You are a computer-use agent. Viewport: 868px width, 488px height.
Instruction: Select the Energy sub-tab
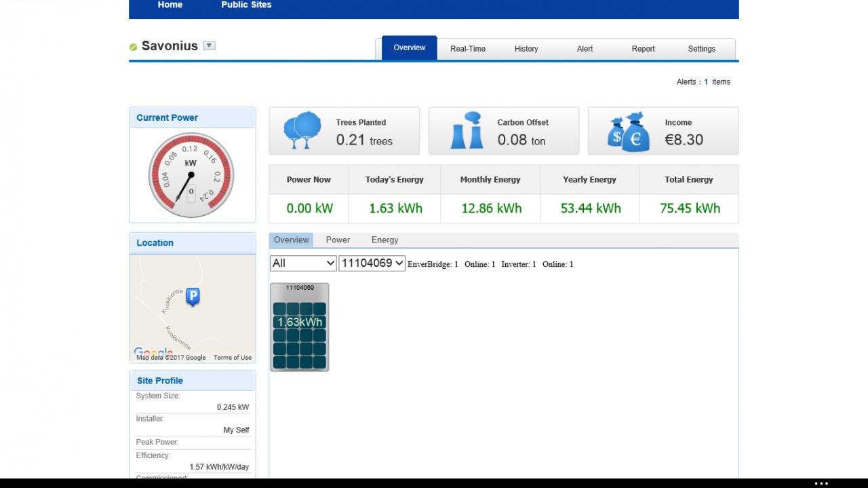pyautogui.click(x=384, y=240)
